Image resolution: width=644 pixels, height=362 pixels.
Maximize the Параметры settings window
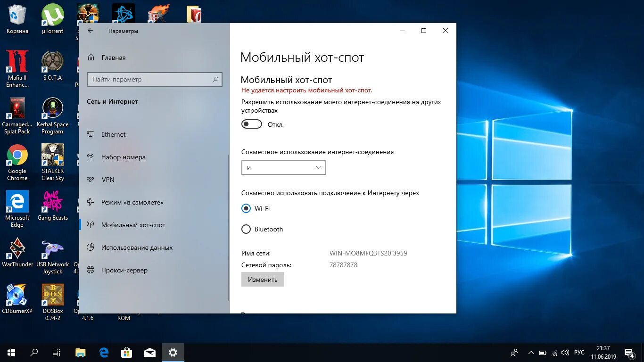(x=424, y=31)
